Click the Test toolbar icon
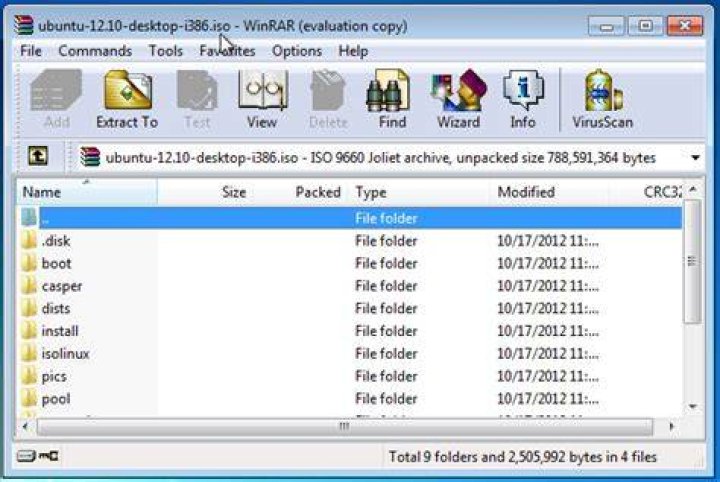720x482 pixels. 197,90
